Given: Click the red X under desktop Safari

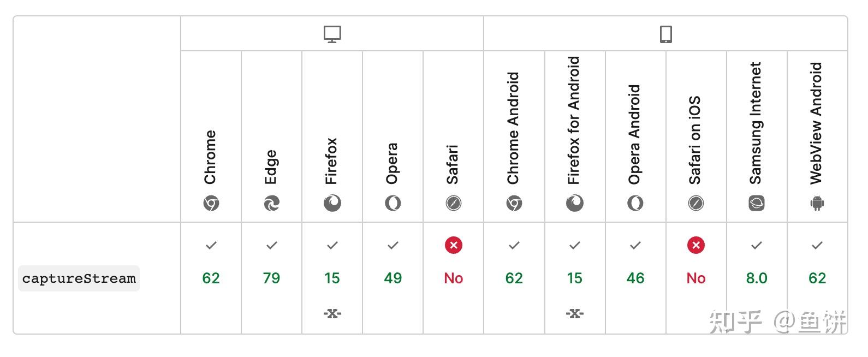Looking at the screenshot, I should tap(453, 245).
